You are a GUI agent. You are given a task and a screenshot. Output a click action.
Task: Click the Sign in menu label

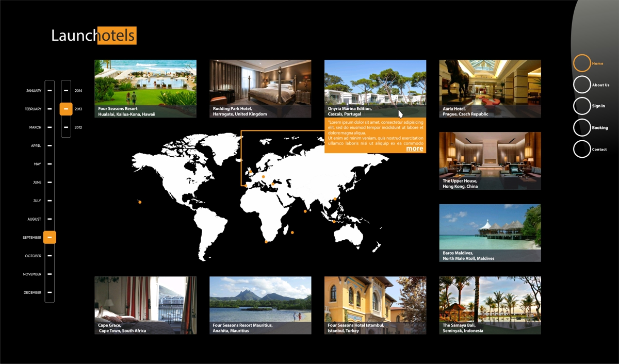pyautogui.click(x=598, y=106)
